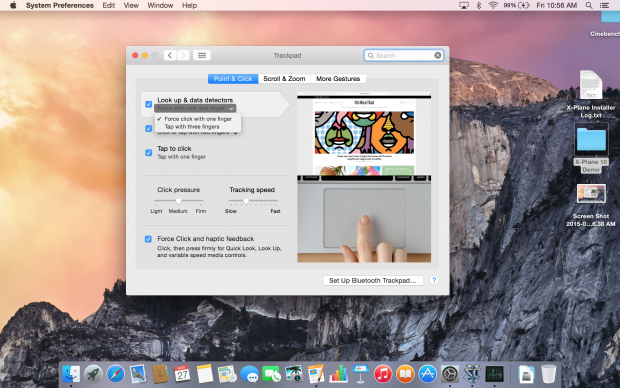Open iBooks orange icon in dock
Image resolution: width=620 pixels, height=388 pixels.
pos(405,374)
